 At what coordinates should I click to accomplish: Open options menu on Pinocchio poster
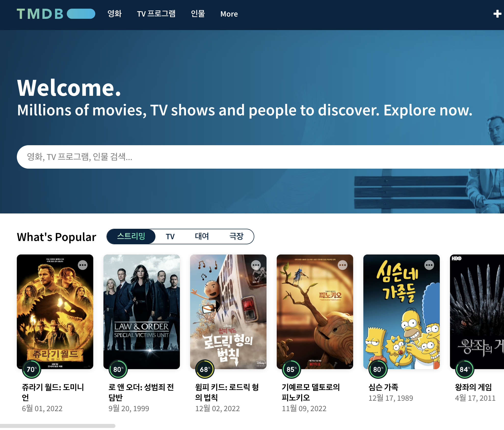click(x=342, y=265)
